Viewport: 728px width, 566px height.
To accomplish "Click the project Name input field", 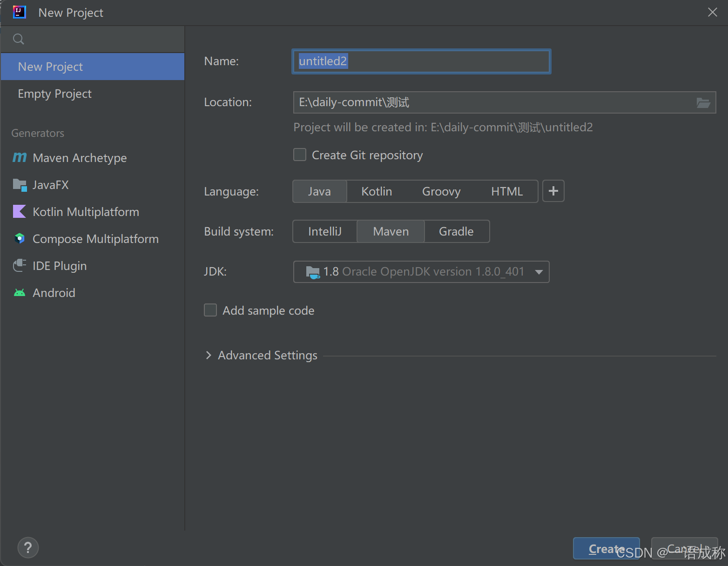I will click(421, 61).
